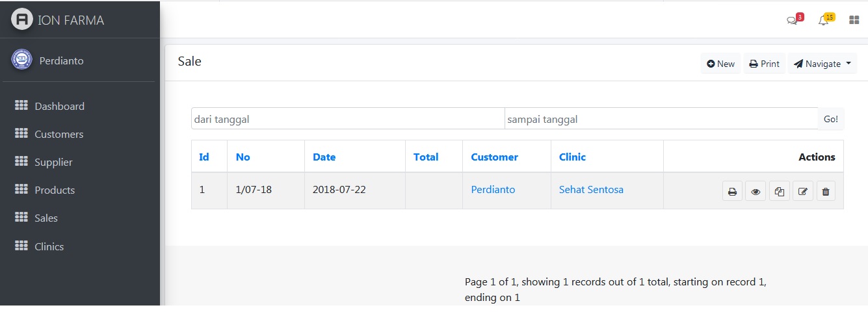Click the Print button in header

[765, 64]
